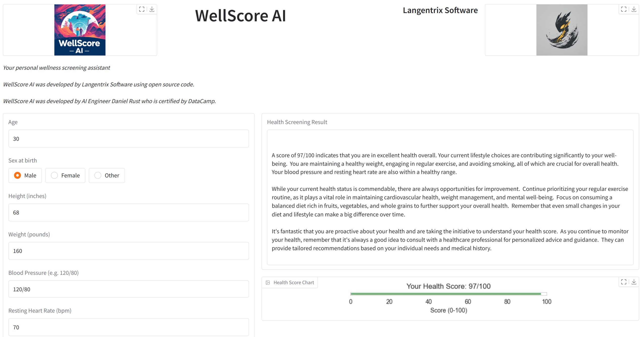Viewport: 644px width, 337px height.
Task: Click the Health Screening Result text box
Action: pos(450,197)
